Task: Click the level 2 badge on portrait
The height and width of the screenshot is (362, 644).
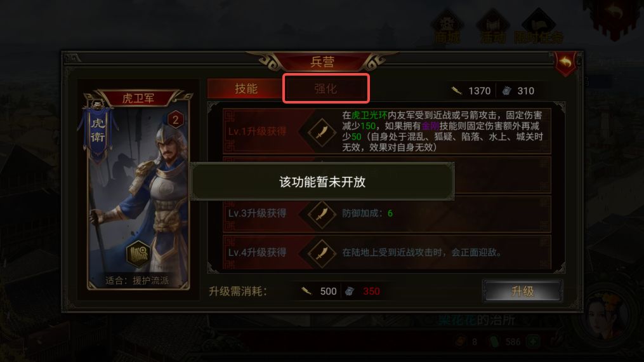Action: point(175,119)
